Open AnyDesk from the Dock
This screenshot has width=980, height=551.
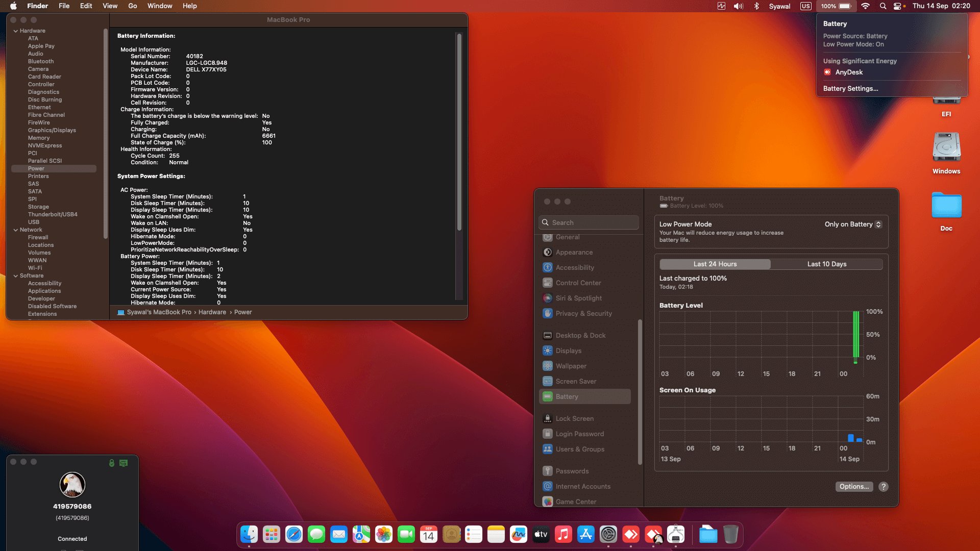point(631,534)
